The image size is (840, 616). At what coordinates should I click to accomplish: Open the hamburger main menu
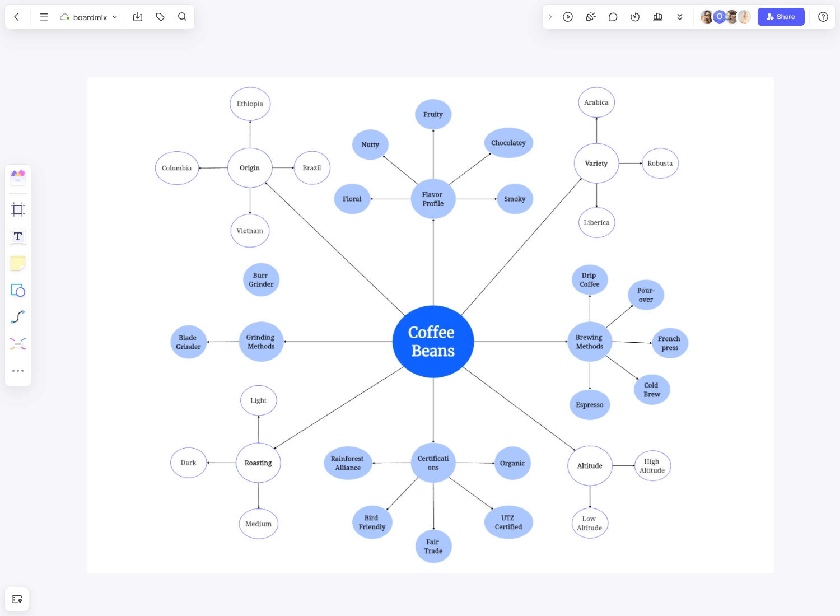coord(44,17)
